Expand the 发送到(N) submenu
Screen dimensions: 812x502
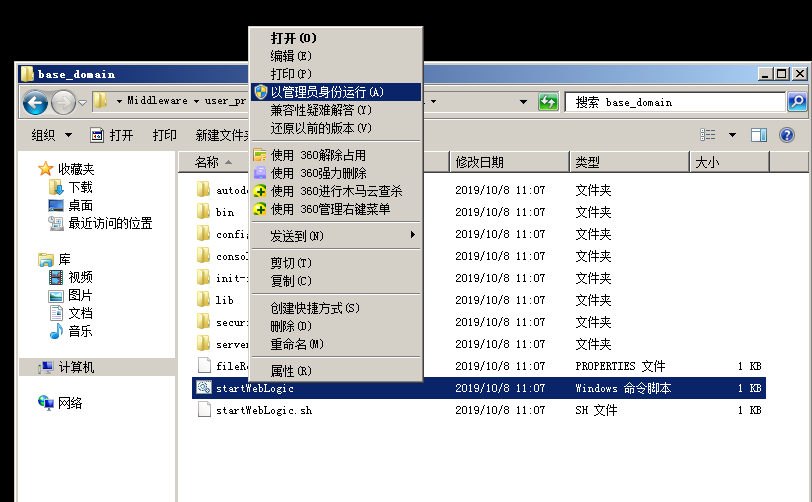click(336, 236)
